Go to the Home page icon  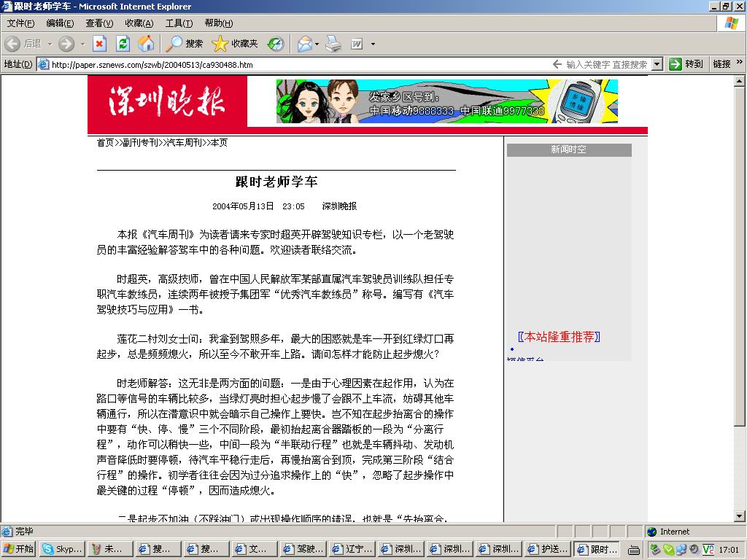[x=147, y=44]
